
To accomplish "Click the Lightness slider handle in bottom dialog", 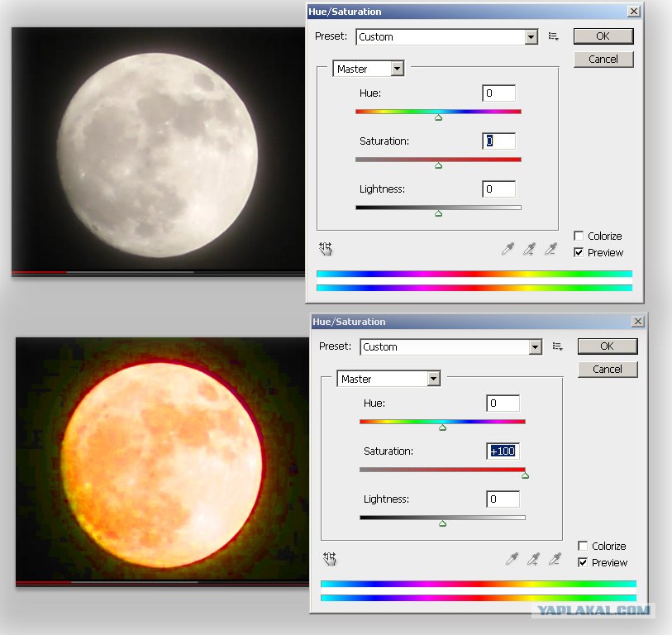I will pos(443,523).
